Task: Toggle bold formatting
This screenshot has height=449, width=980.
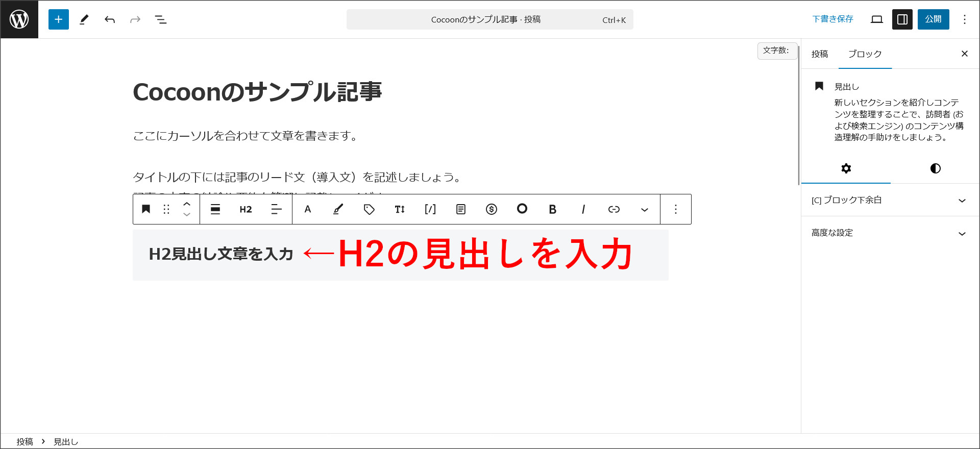Action: tap(553, 209)
